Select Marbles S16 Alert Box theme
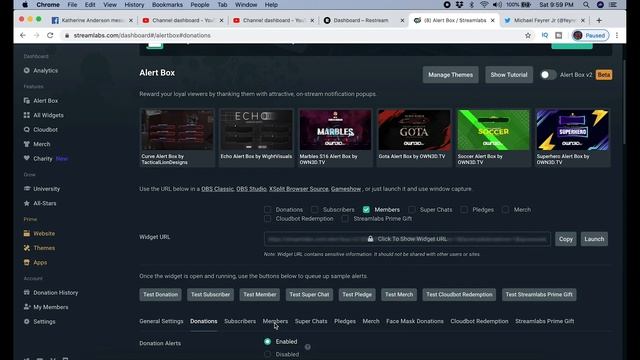Viewport: 640px width, 360px height. [335, 138]
